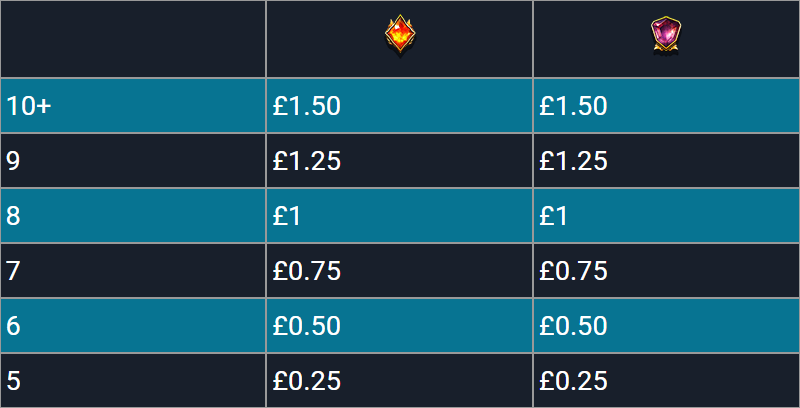Click purple gem £1.25 payout value

(x=573, y=161)
